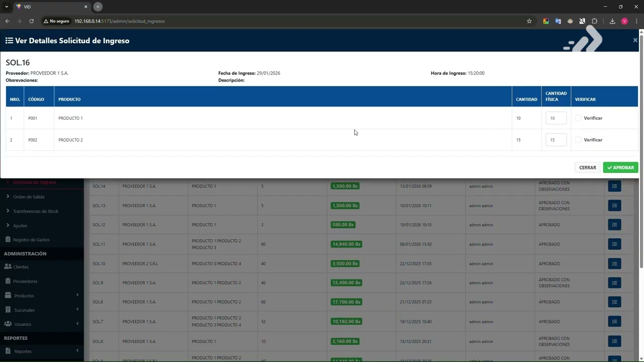
Task: Tick Verificar checkbox for PRODUCTO 2
Action: [x=578, y=140]
